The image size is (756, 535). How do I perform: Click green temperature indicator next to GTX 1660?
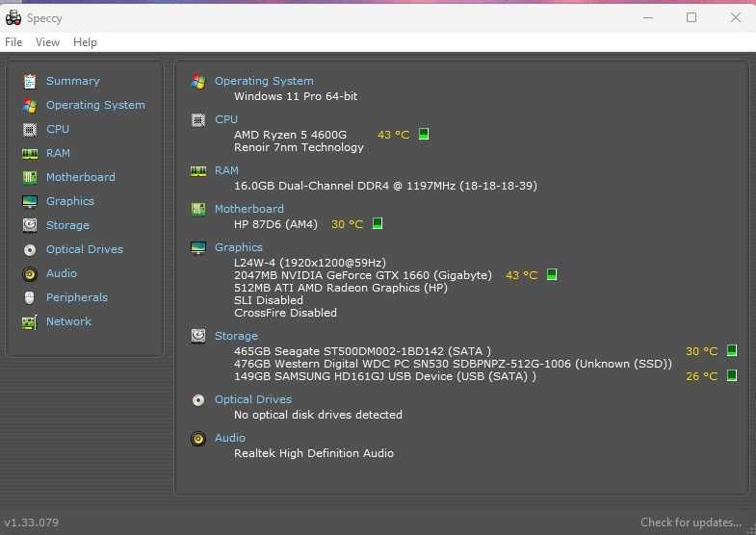coord(552,274)
